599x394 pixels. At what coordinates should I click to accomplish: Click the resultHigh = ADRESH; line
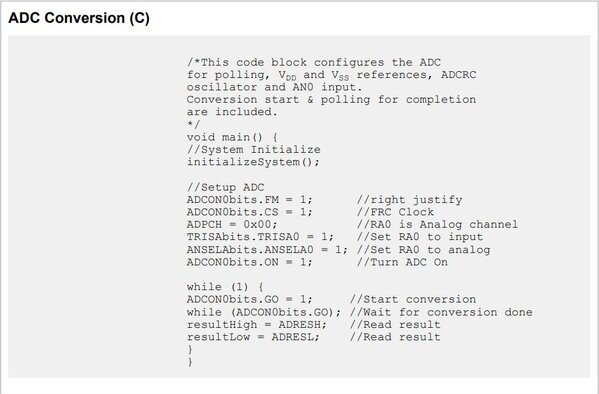tap(257, 324)
